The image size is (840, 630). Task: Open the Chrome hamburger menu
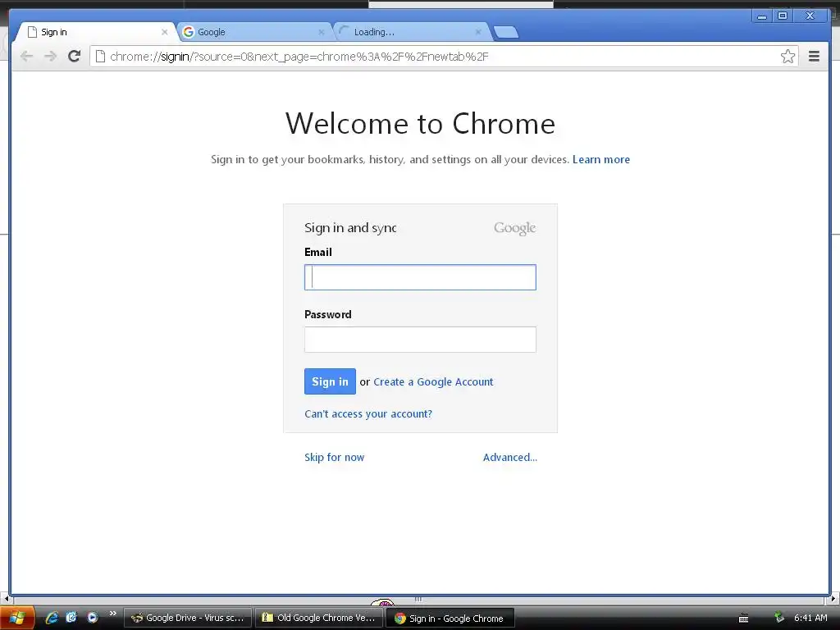click(x=814, y=57)
